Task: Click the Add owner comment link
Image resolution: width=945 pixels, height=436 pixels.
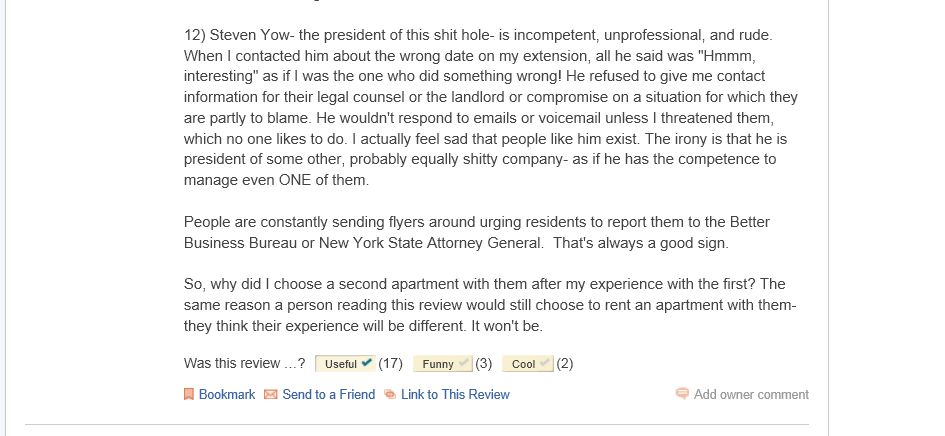Action: coord(751,395)
